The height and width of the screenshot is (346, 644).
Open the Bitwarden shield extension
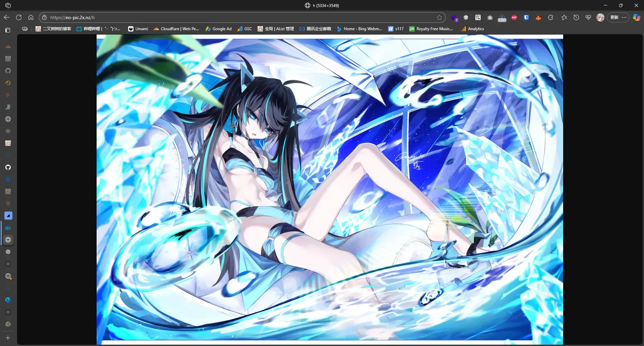pyautogui.click(x=526, y=17)
